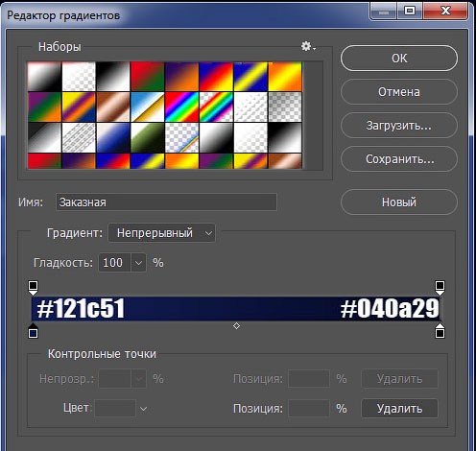Click the midpoint diamond below gradient bar

236,326
